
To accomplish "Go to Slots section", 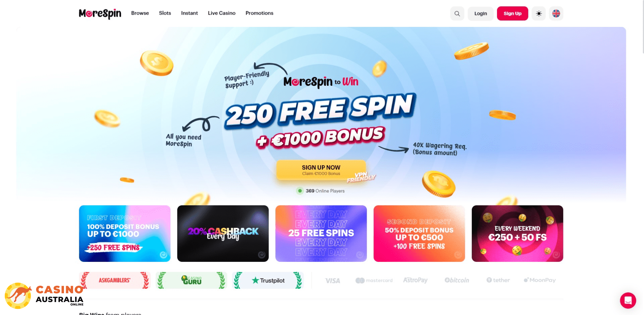I will click(x=165, y=13).
